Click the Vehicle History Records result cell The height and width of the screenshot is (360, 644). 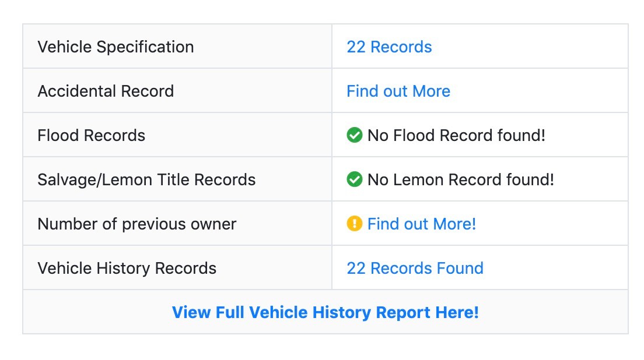[x=480, y=267]
